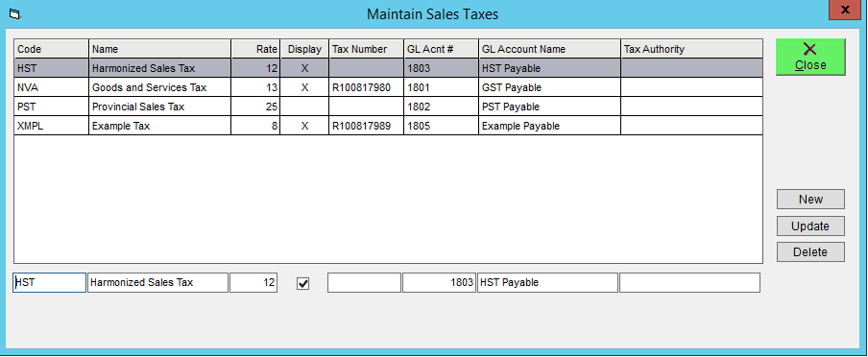This screenshot has width=868, height=357.
Task: Click the Name column header
Action: [x=159, y=49]
